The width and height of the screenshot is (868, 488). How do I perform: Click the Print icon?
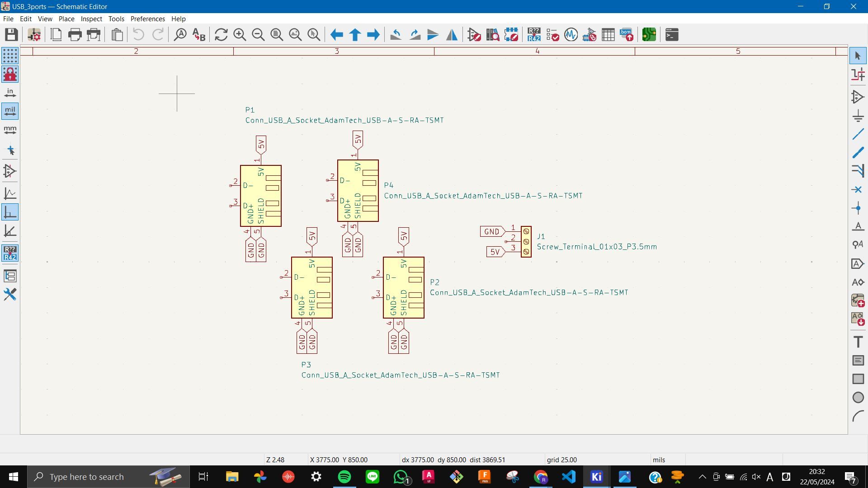[75, 35]
